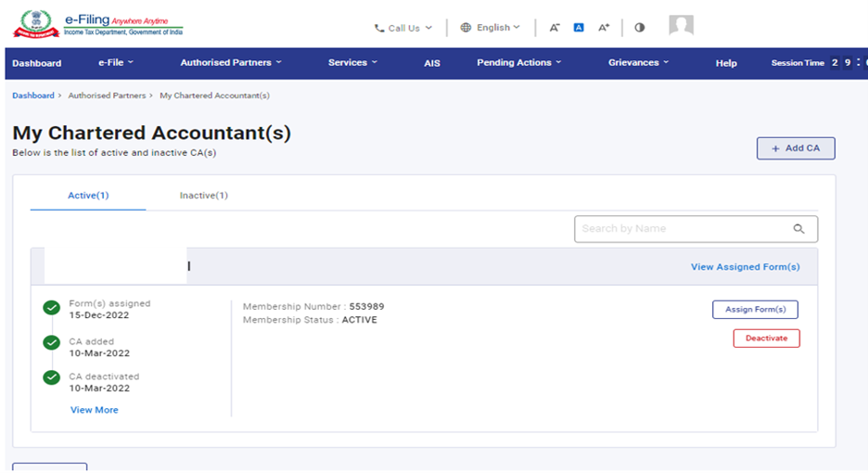Toggle the high contrast mode icon
The width and height of the screenshot is (868, 473).
640,28
